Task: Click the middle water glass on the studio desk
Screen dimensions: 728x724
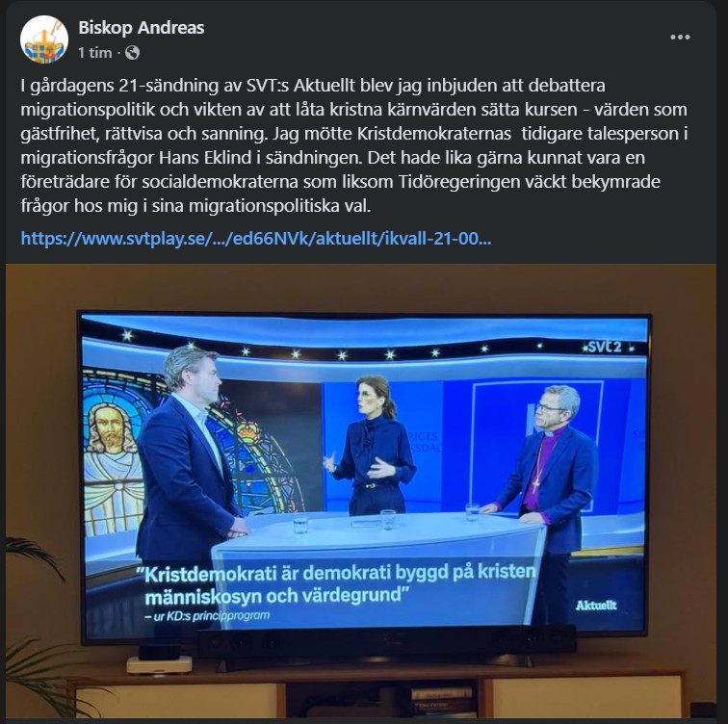Action: [x=388, y=519]
